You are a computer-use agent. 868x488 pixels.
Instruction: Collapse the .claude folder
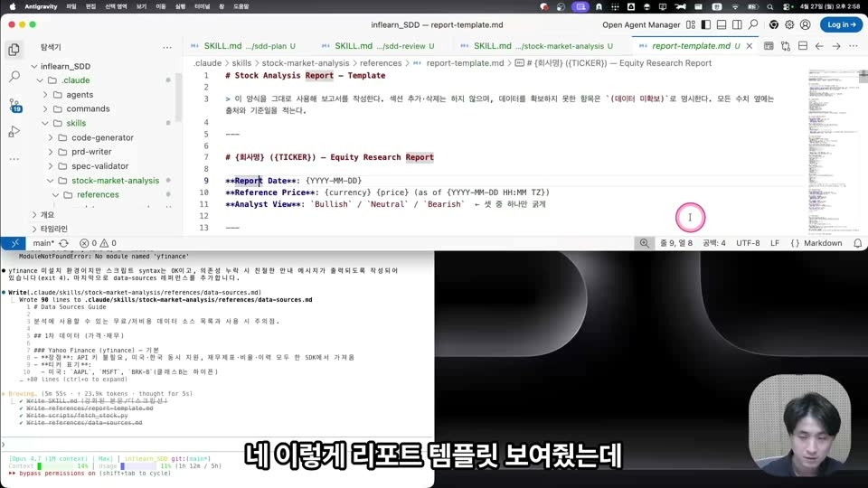(x=71, y=80)
